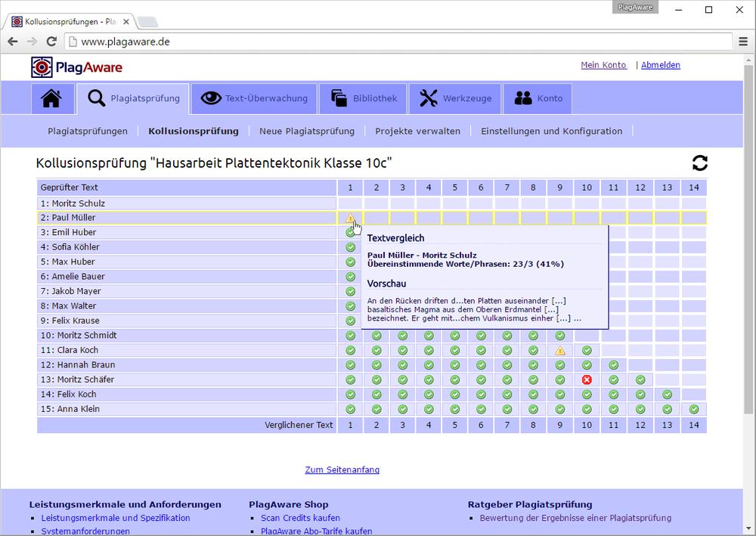756x536 pixels.
Task: Click green check in Hannah Braun row, column 11
Action: click(613, 365)
